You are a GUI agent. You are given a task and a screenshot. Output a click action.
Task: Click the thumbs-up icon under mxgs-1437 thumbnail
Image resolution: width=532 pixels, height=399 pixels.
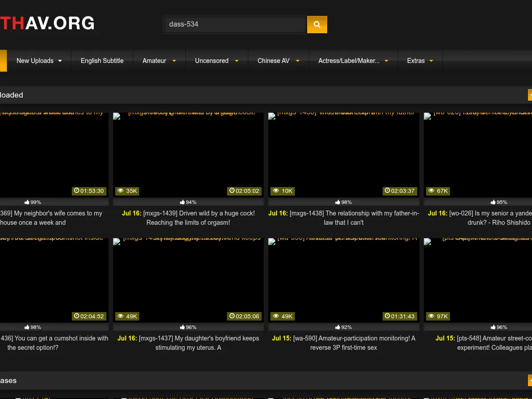(183, 327)
